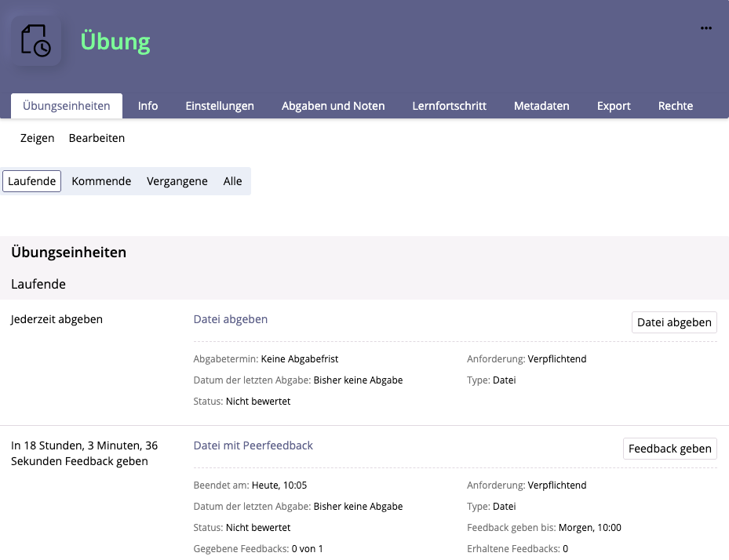Select the Metadaten tab
The image size is (729, 560).
pyautogui.click(x=541, y=106)
